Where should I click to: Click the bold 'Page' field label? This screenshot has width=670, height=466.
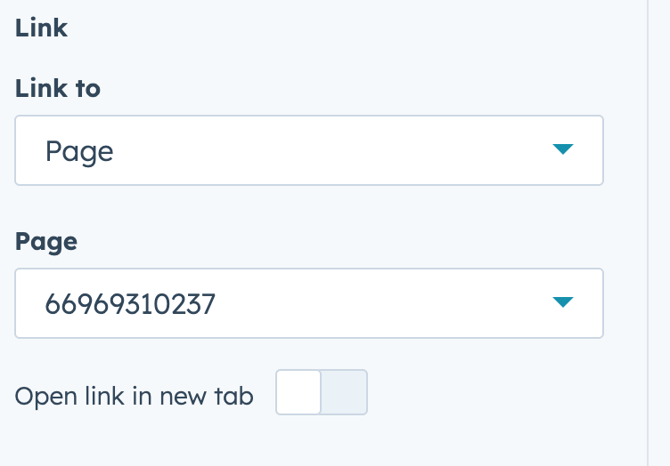45,241
